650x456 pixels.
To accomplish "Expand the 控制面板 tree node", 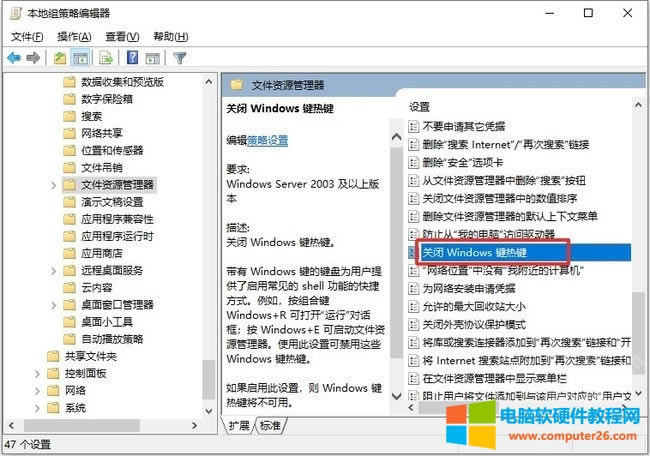I will click(x=37, y=374).
